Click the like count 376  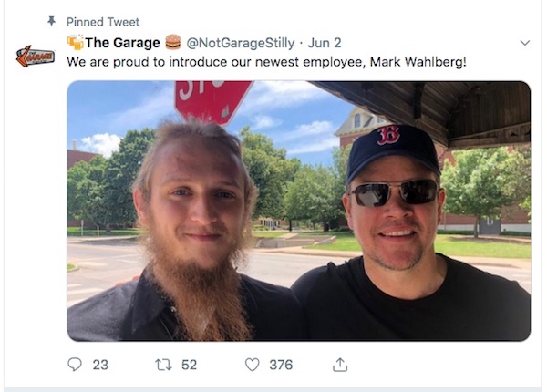[x=281, y=365]
